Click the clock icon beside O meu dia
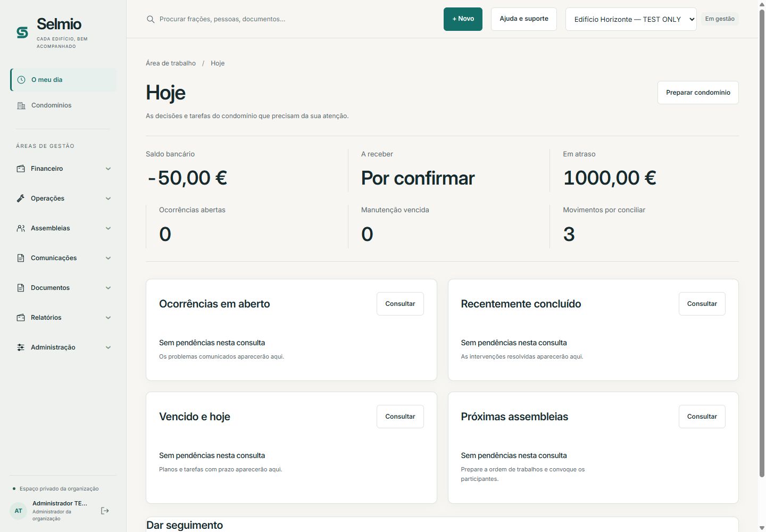 click(x=21, y=80)
